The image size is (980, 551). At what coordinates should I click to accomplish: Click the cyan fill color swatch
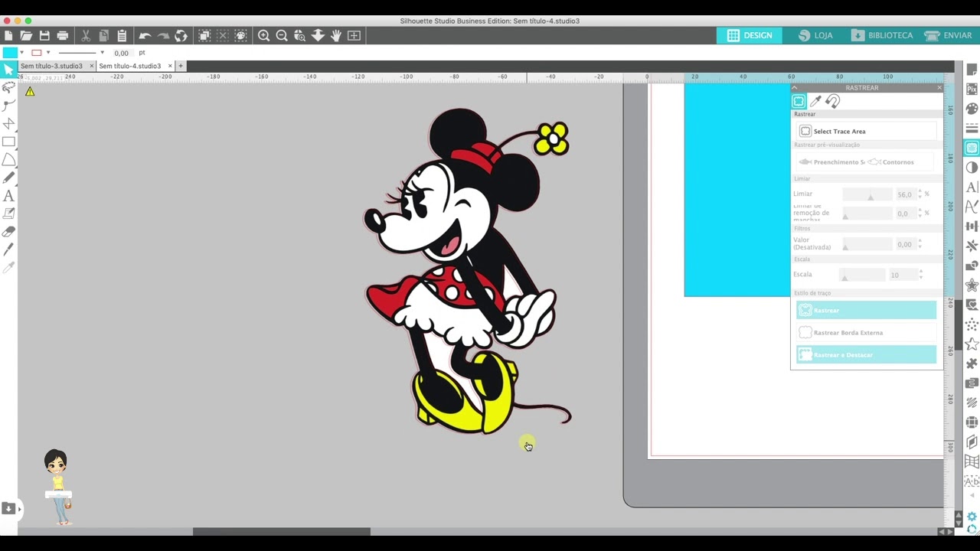click(x=10, y=53)
